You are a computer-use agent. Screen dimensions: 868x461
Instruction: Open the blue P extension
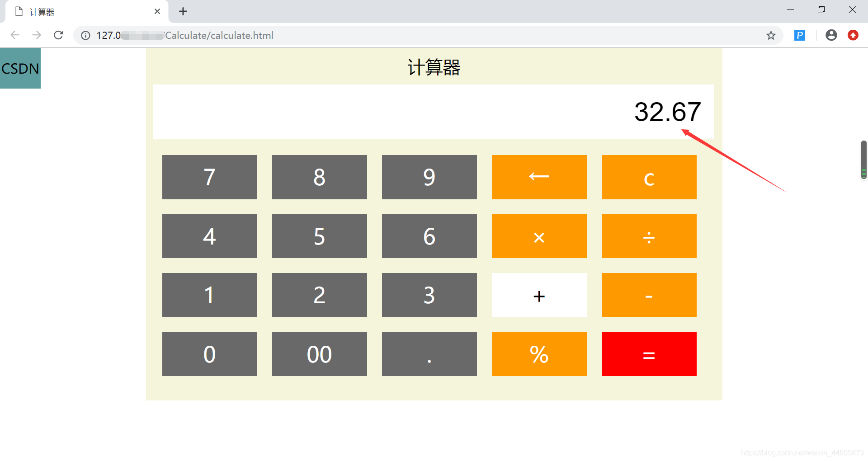[799, 35]
